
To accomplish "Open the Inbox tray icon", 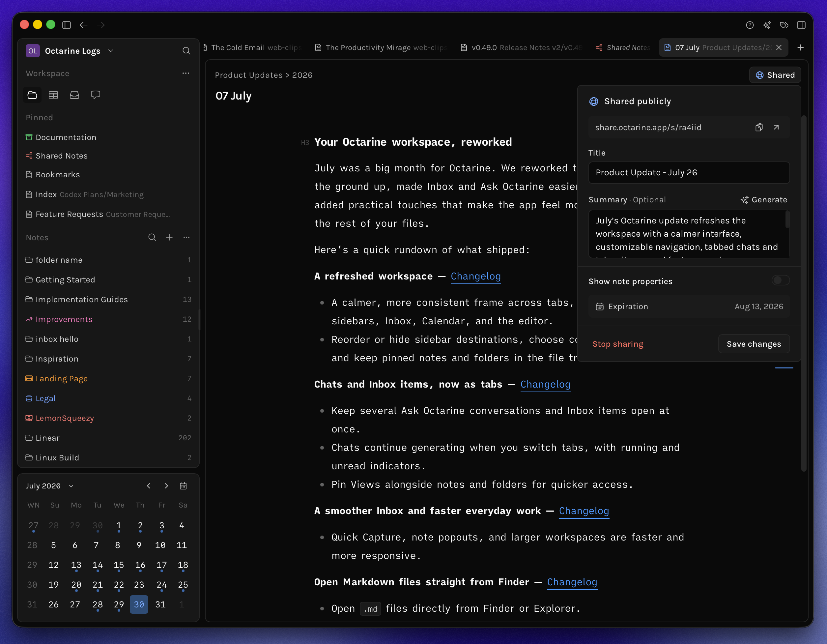I will coord(74,95).
